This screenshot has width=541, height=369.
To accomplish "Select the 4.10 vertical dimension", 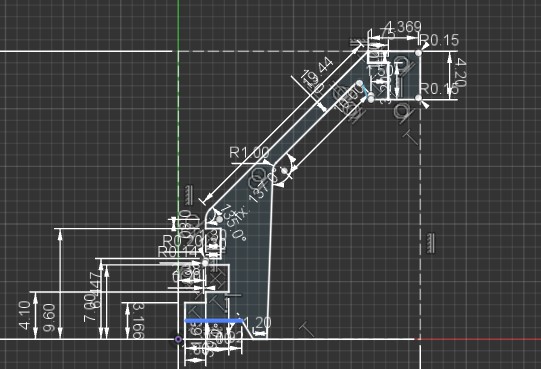I will coord(24,315).
